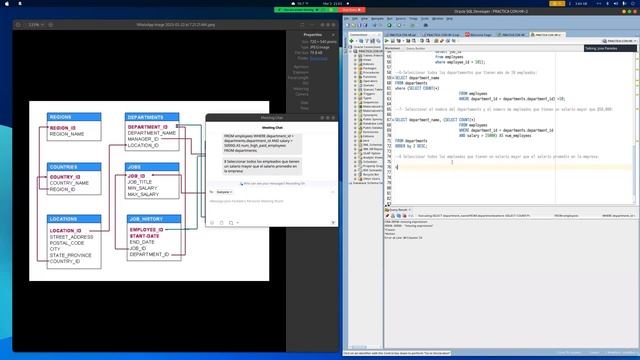
Task: Select the Functions tree item
Action: click(x=369, y=77)
